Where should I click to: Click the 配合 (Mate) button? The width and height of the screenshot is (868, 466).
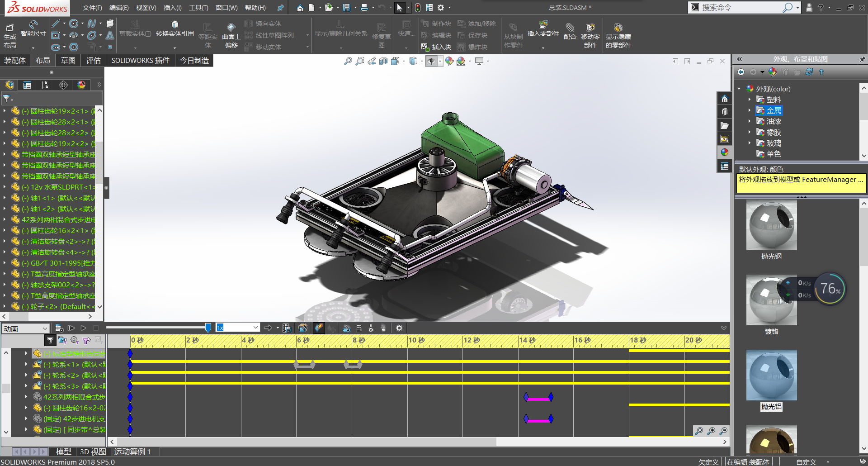tap(570, 32)
